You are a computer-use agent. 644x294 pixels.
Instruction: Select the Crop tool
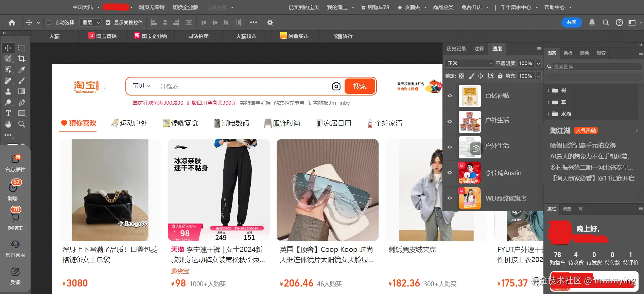22,59
